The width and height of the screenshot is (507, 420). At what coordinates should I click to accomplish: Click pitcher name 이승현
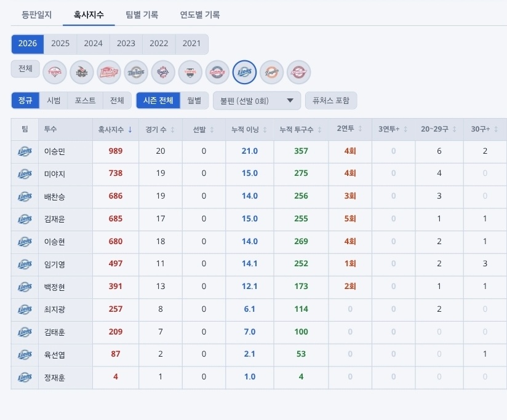(x=55, y=242)
